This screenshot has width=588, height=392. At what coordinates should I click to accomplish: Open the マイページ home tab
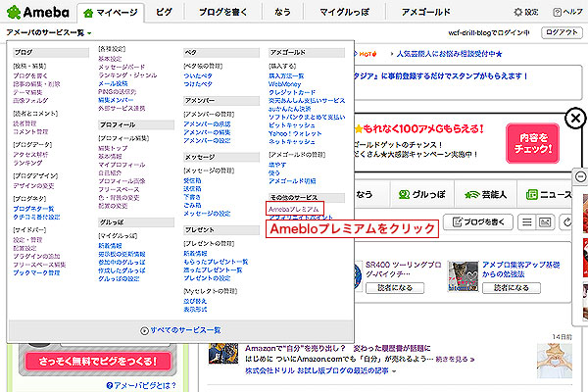111,13
